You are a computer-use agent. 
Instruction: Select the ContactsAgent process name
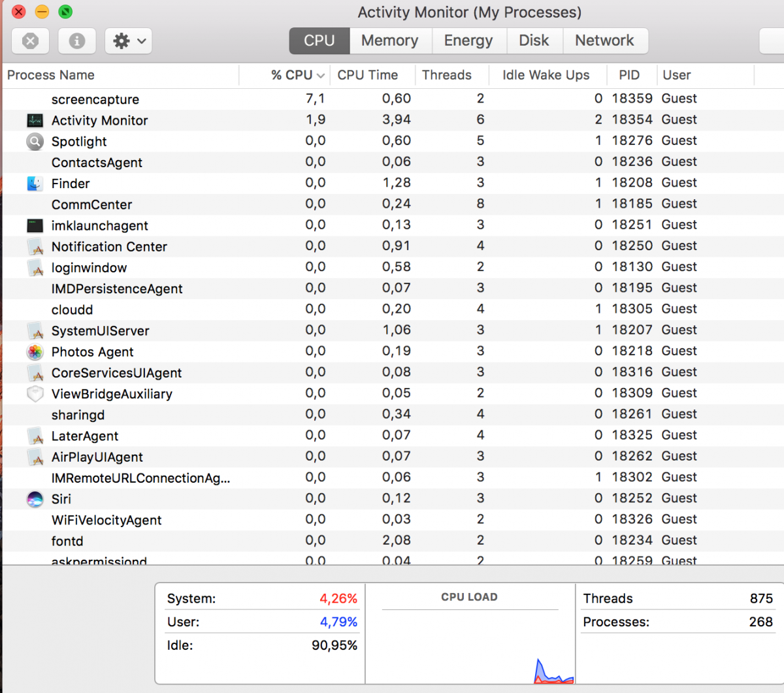[97, 163]
